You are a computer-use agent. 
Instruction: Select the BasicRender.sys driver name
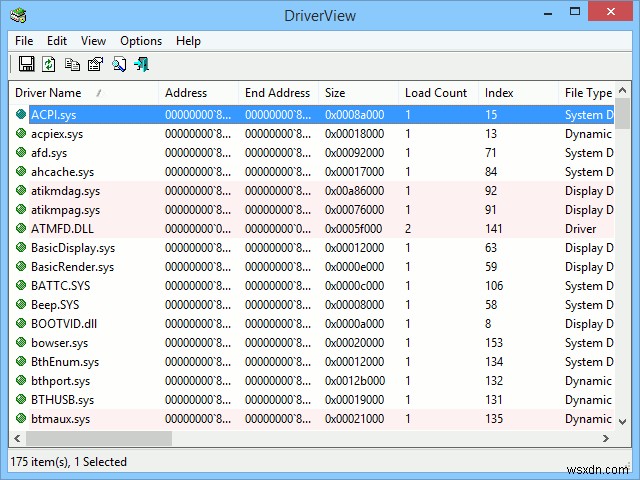click(x=72, y=267)
